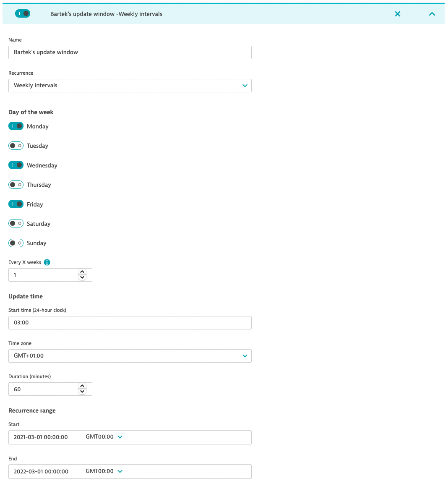Click the Start time input field

(x=130, y=323)
